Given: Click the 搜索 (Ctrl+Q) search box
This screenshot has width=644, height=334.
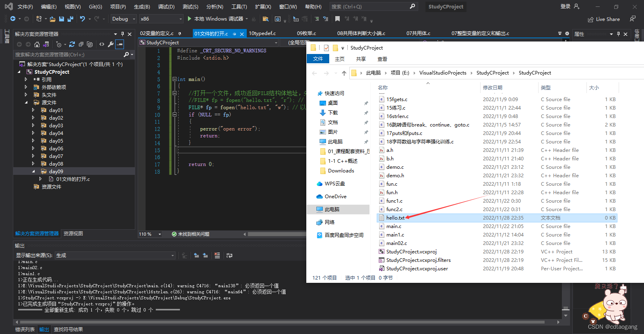Looking at the screenshot, I should click(374, 6).
